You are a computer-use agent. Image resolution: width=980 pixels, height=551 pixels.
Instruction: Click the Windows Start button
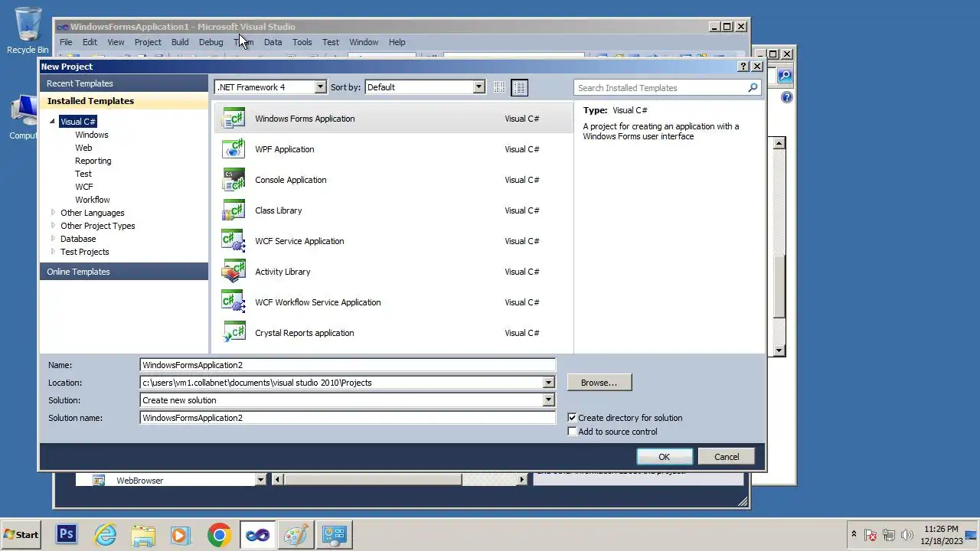coord(21,535)
